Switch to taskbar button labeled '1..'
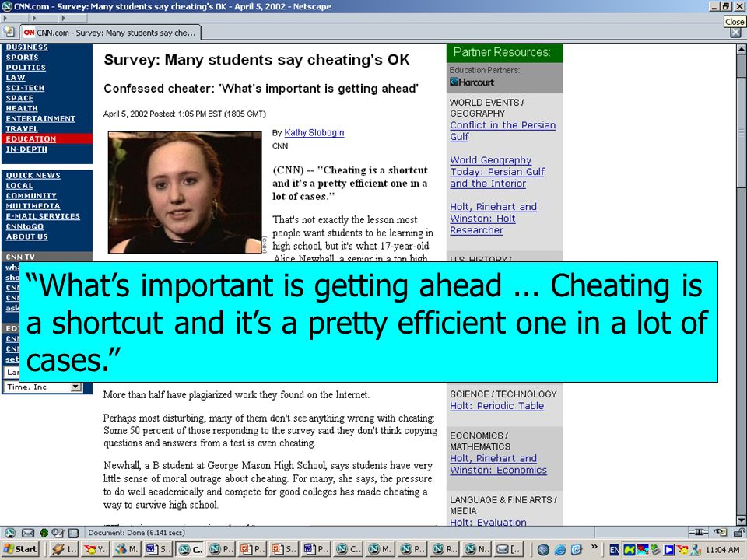 coord(65,549)
